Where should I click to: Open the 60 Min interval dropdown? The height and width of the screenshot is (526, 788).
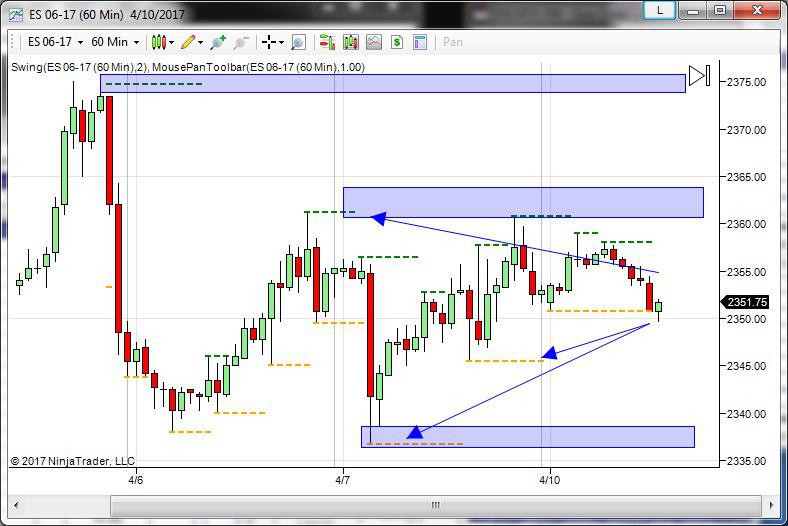[x=115, y=42]
